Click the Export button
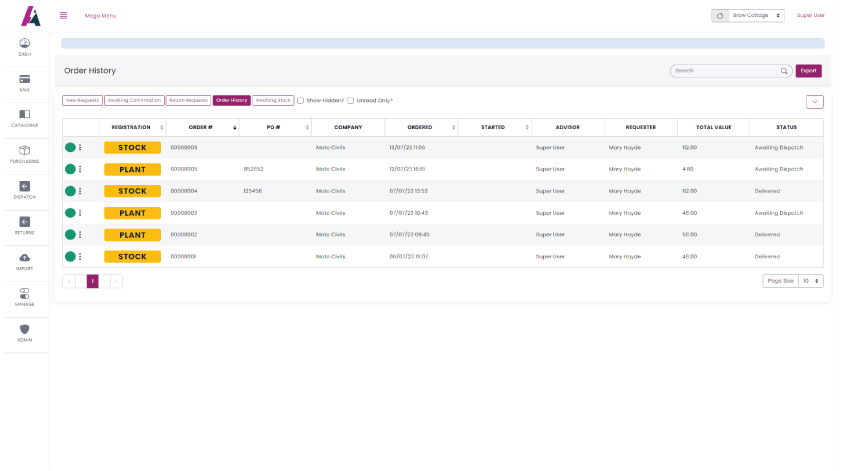842x471 pixels. (x=808, y=71)
